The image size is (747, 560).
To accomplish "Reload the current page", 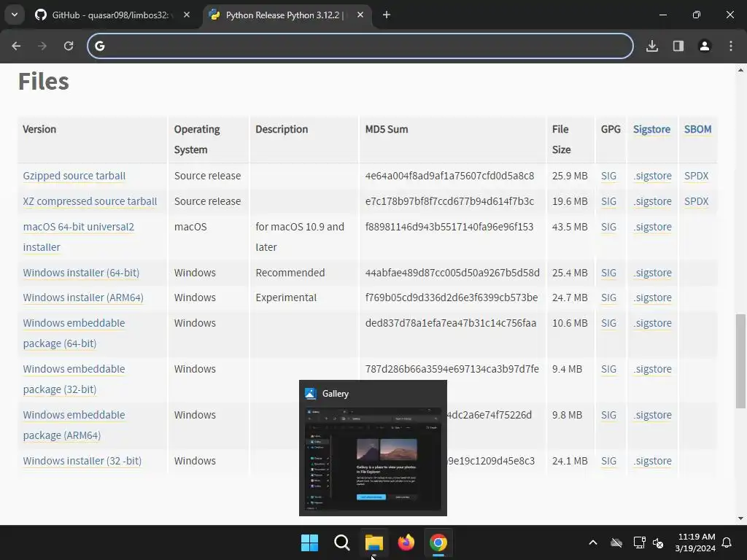I will (x=69, y=46).
